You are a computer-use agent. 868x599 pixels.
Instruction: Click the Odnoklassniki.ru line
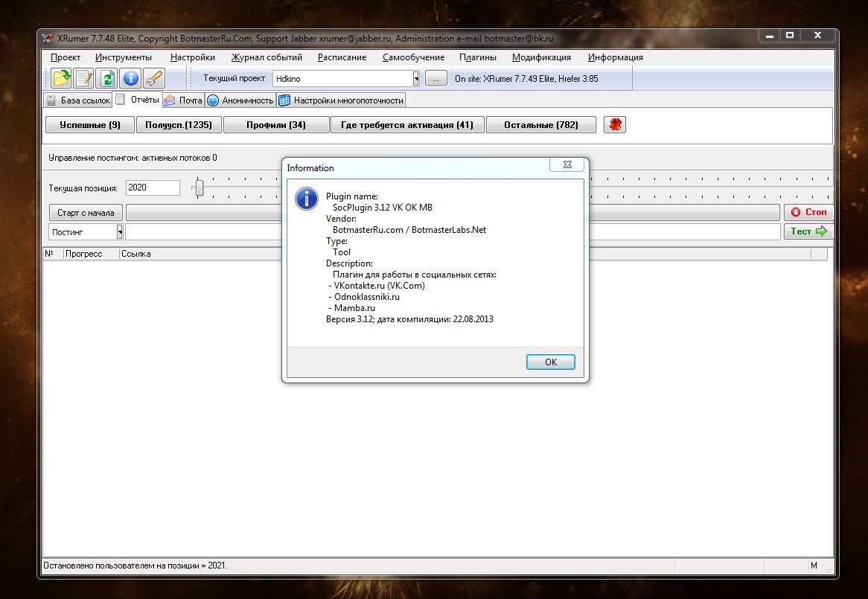click(364, 296)
